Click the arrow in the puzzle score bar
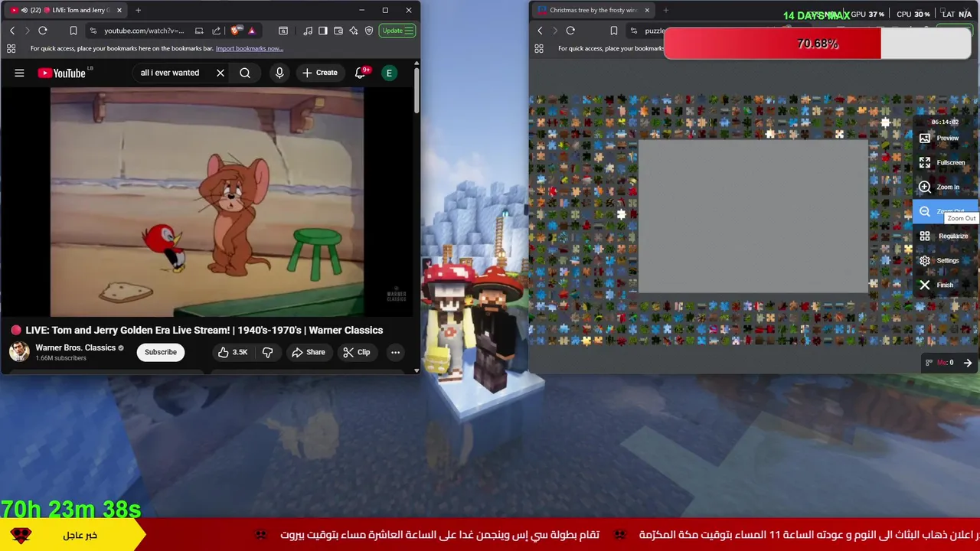 [x=968, y=363]
